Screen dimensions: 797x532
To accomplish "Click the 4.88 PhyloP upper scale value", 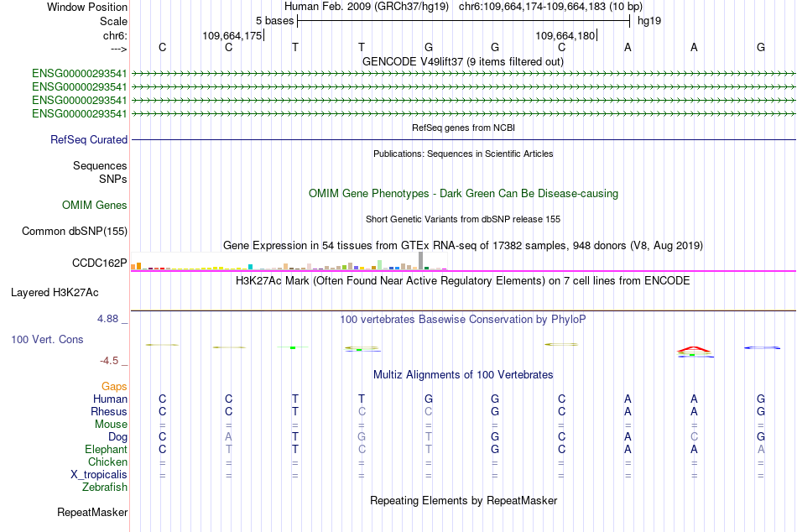I will [107, 319].
